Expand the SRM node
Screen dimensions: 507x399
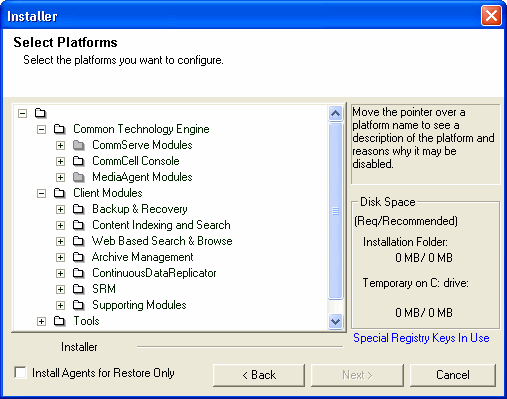point(60,289)
